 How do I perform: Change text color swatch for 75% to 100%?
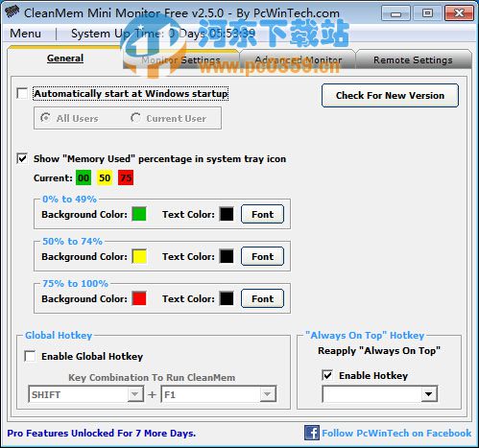tap(227, 298)
